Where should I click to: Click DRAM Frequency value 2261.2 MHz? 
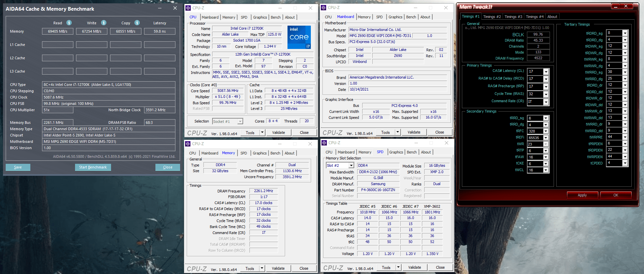(x=263, y=191)
